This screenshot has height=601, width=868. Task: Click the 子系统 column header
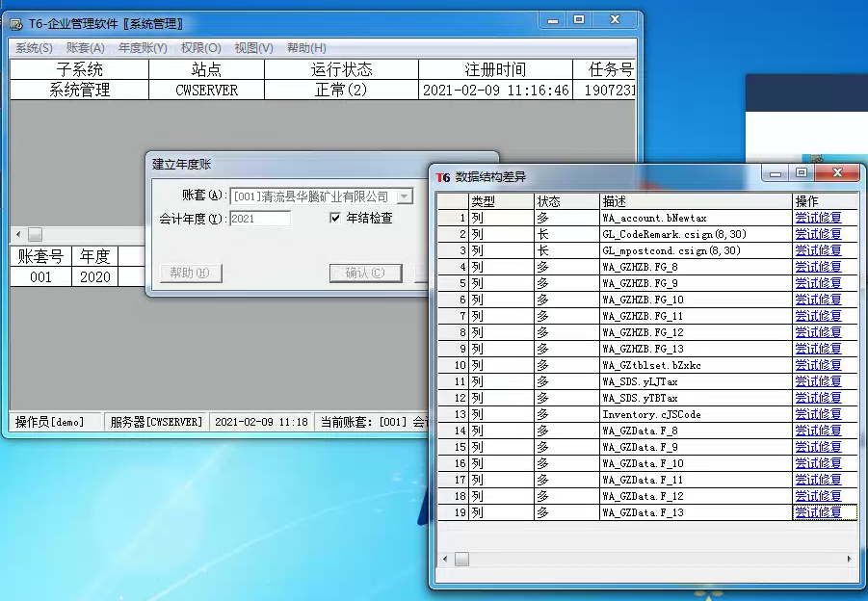click(80, 69)
